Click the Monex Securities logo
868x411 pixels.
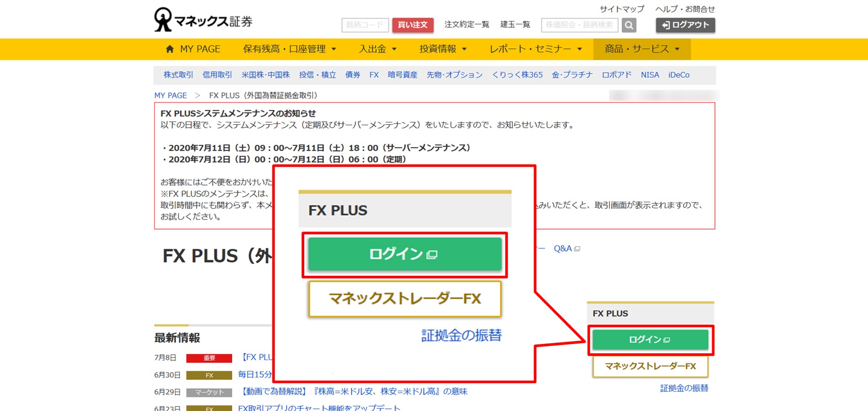(x=203, y=20)
